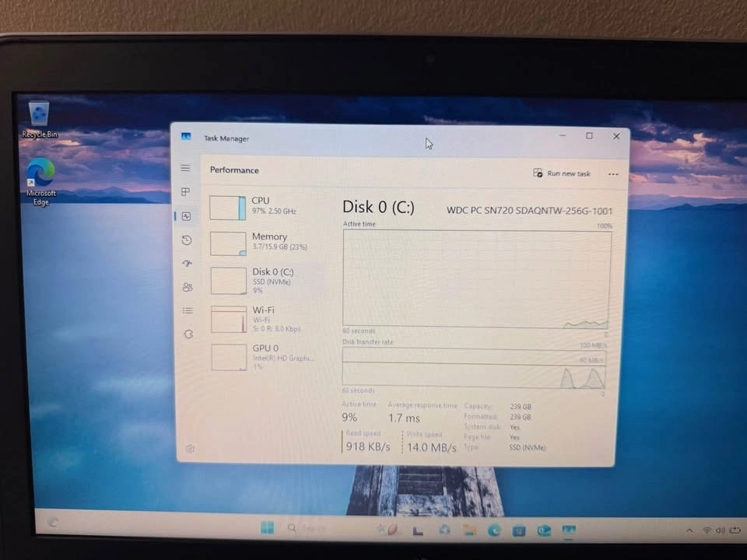Click the taskbar Search box

coord(311,529)
